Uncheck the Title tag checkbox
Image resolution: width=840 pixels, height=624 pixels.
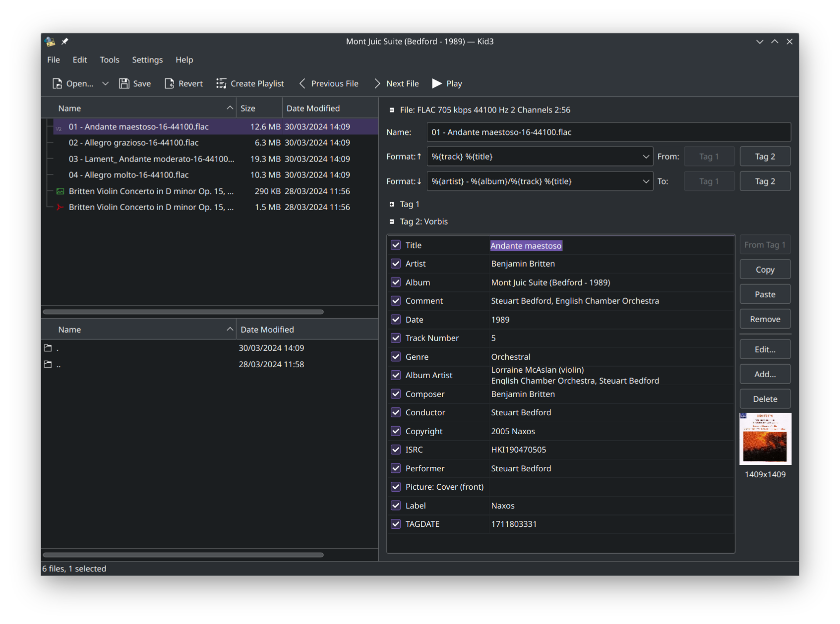(395, 245)
